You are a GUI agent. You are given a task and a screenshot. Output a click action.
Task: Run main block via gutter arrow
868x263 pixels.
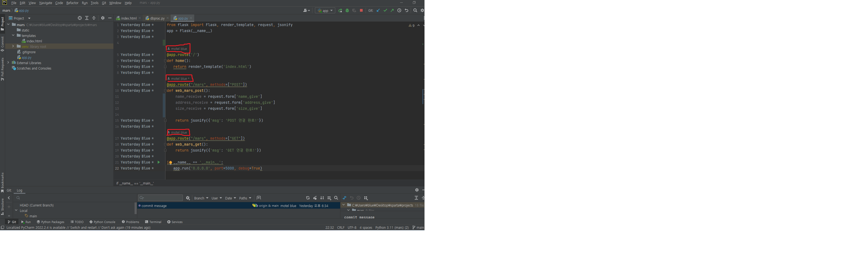tap(159, 162)
